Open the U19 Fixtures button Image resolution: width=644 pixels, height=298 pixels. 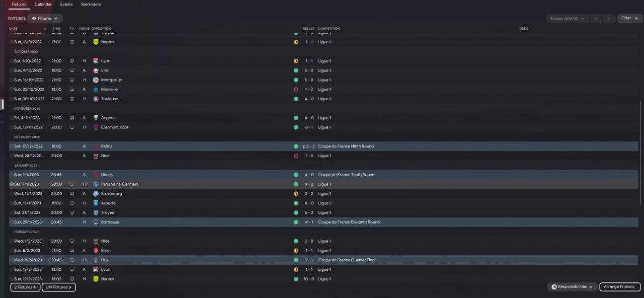point(59,287)
